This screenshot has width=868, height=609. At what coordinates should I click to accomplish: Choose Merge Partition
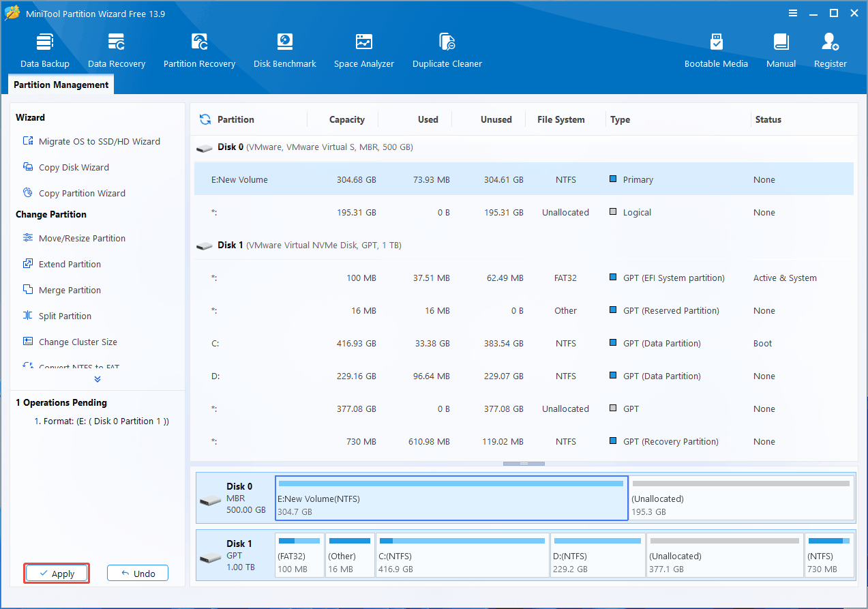pos(62,290)
